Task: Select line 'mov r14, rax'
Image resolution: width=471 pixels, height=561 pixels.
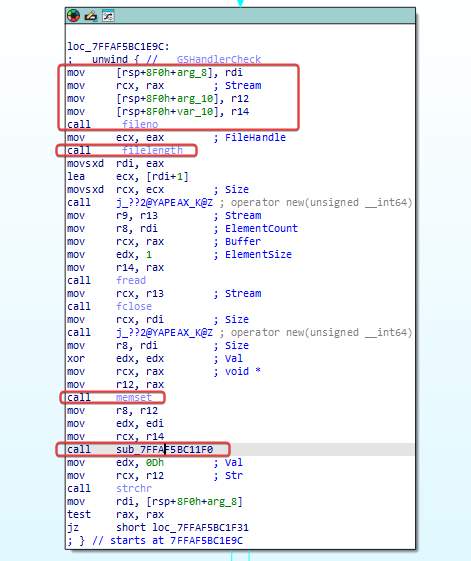Action: 116,267
